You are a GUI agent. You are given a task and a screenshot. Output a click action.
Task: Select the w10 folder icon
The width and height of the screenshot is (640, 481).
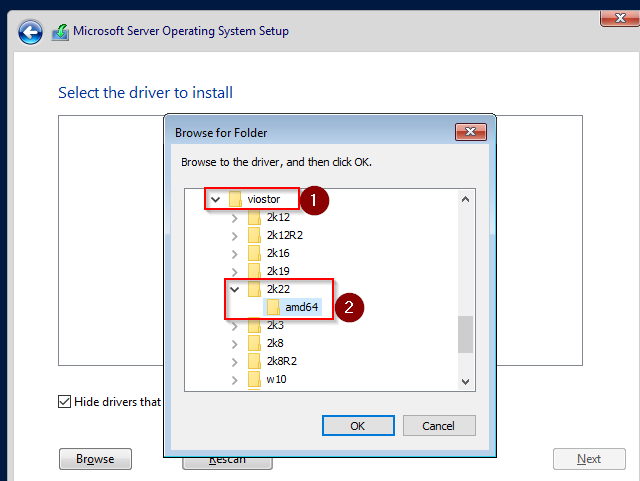pyautogui.click(x=254, y=379)
